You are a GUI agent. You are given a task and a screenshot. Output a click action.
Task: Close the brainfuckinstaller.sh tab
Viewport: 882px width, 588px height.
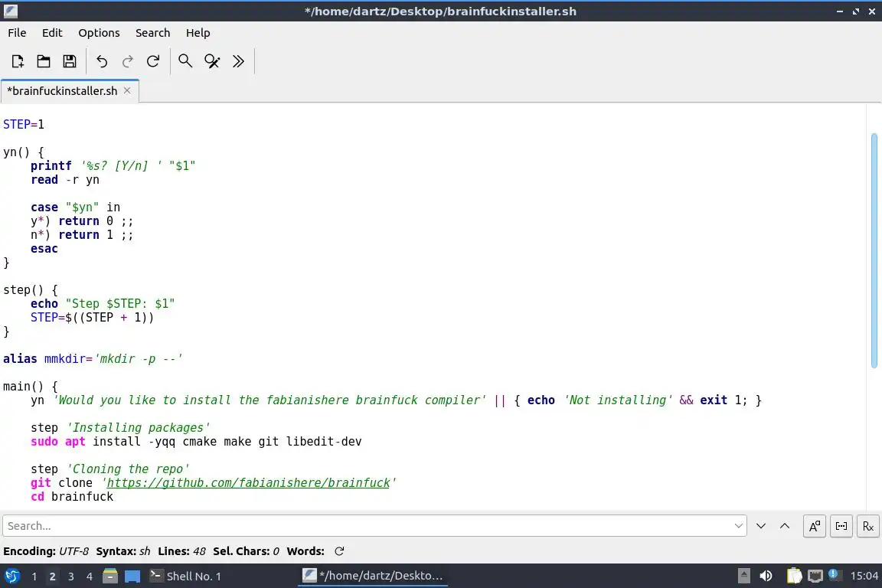click(127, 90)
